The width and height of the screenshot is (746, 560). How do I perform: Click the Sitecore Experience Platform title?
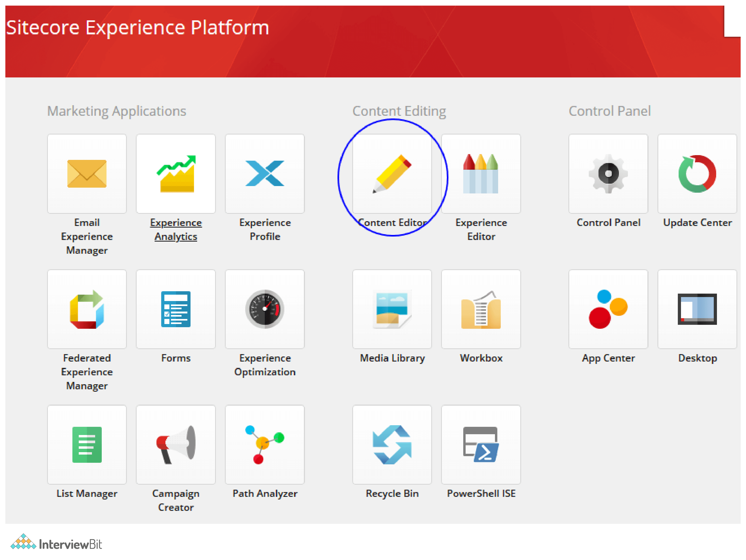(x=138, y=28)
